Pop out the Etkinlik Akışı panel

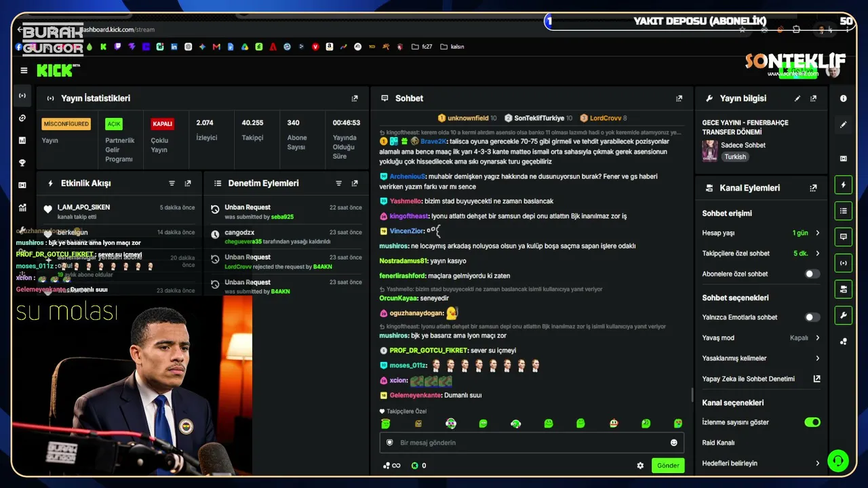click(x=188, y=183)
